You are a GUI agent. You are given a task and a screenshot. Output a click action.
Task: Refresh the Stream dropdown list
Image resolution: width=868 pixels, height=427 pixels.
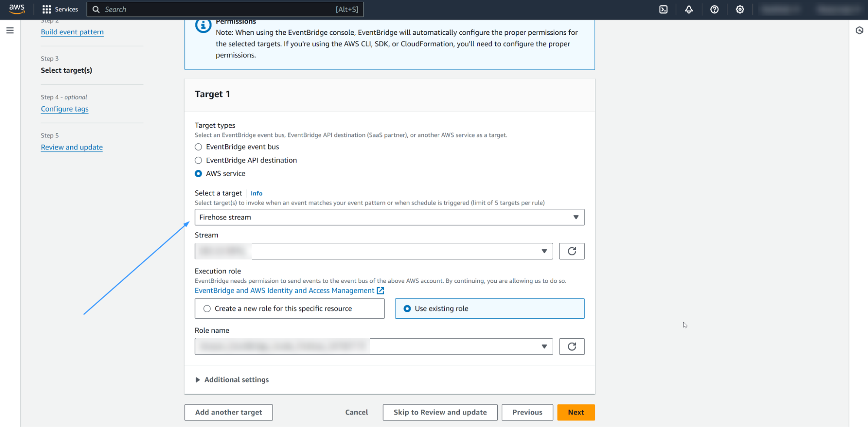(571, 251)
